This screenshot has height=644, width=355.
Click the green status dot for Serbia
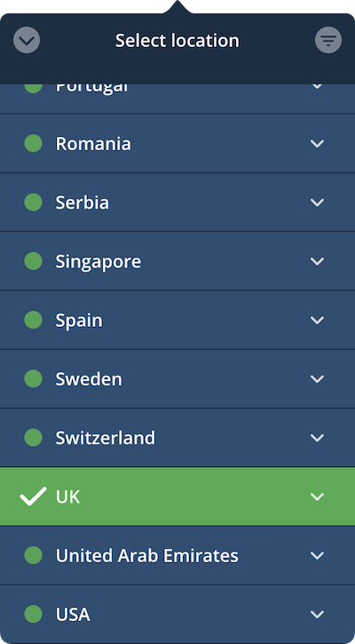tap(33, 202)
